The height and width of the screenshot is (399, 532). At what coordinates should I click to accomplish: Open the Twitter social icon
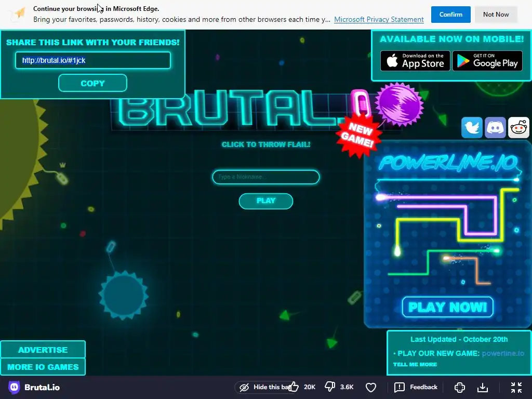[472, 128]
